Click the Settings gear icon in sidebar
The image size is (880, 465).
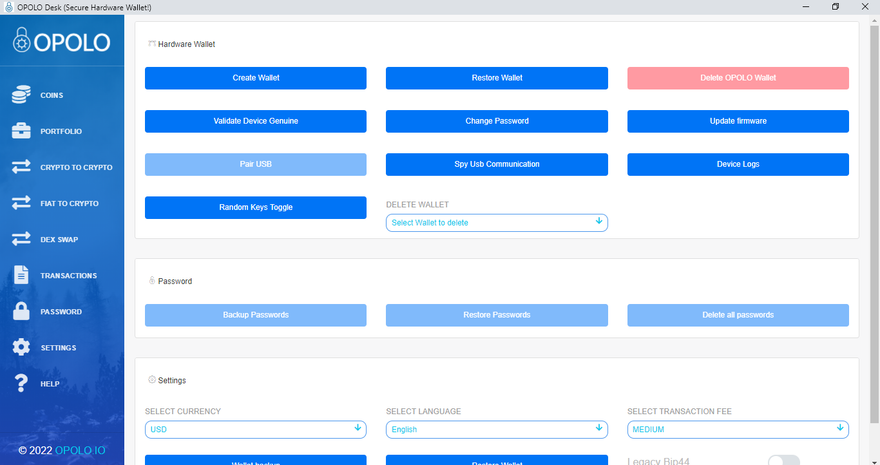pyautogui.click(x=21, y=347)
